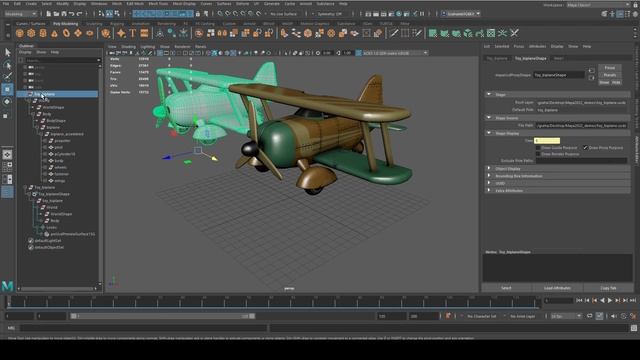Viewport: 640px width, 360px height.
Task: Expand the Extra Attributes section
Action: coord(489,191)
